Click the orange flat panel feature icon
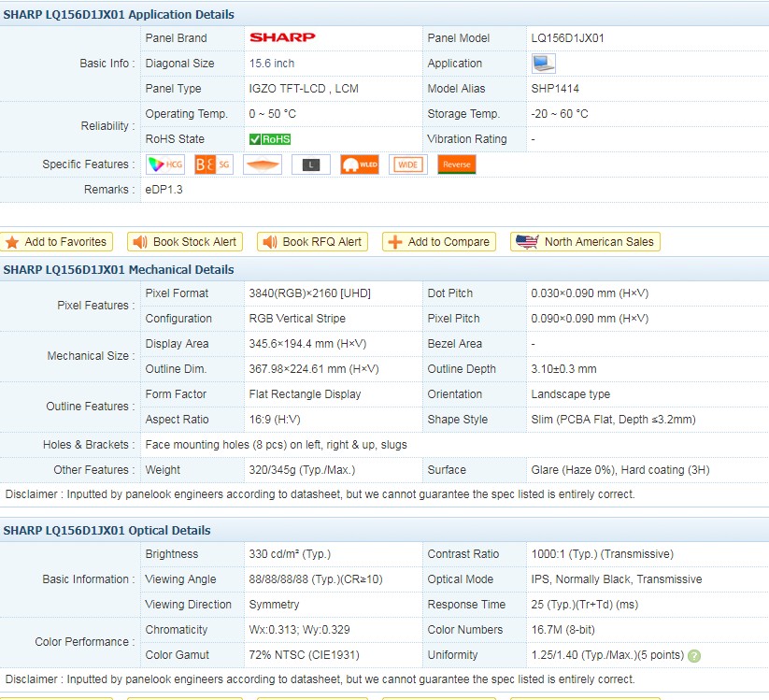Viewport: 769px width, 700px height. click(x=263, y=164)
